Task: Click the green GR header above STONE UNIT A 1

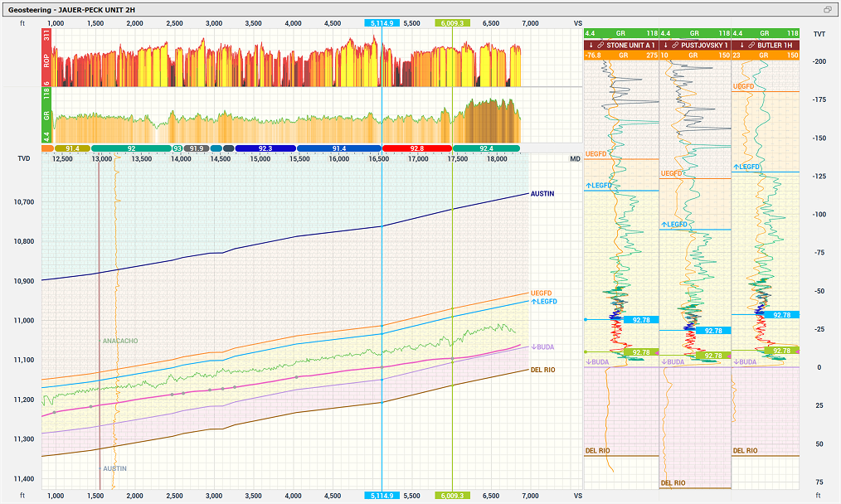Action: coord(621,33)
